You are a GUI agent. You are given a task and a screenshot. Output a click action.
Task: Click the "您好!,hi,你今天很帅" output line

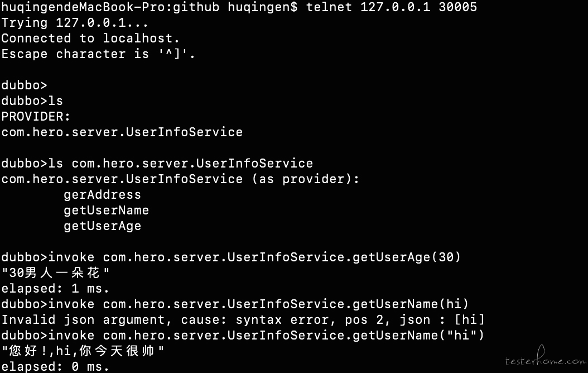pos(83,351)
